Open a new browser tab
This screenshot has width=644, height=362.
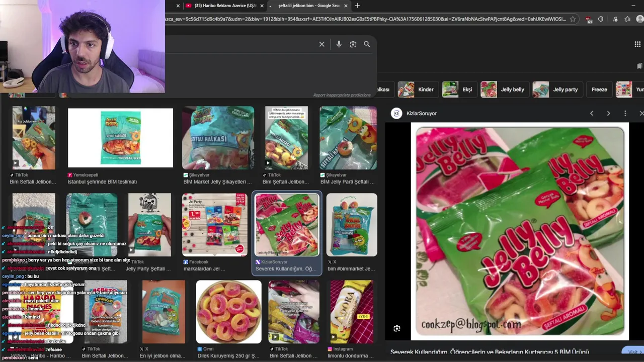(357, 6)
